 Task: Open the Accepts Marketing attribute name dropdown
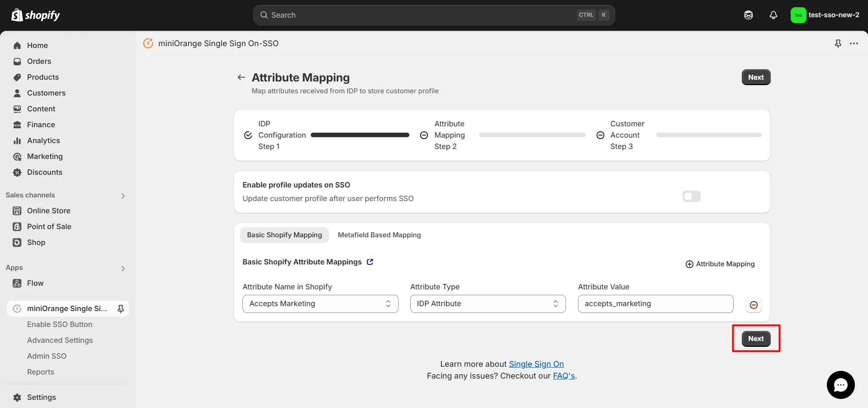(320, 304)
